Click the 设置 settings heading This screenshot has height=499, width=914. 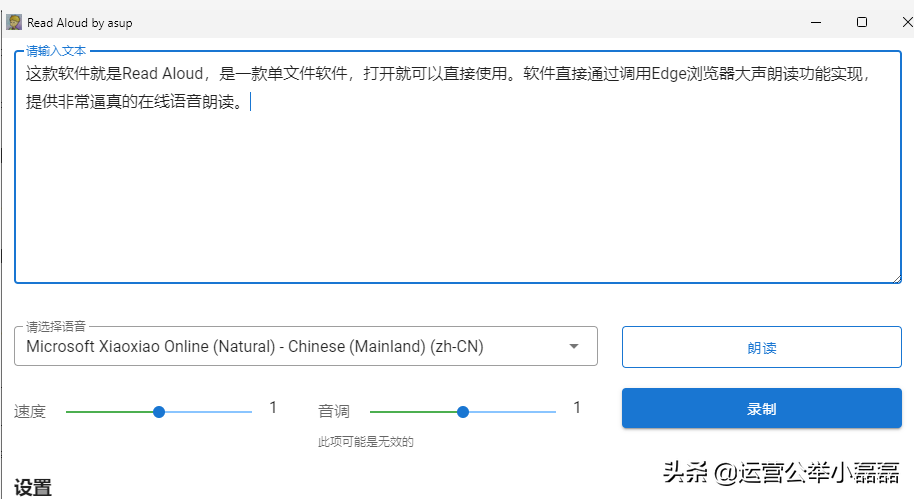[x=33, y=488]
